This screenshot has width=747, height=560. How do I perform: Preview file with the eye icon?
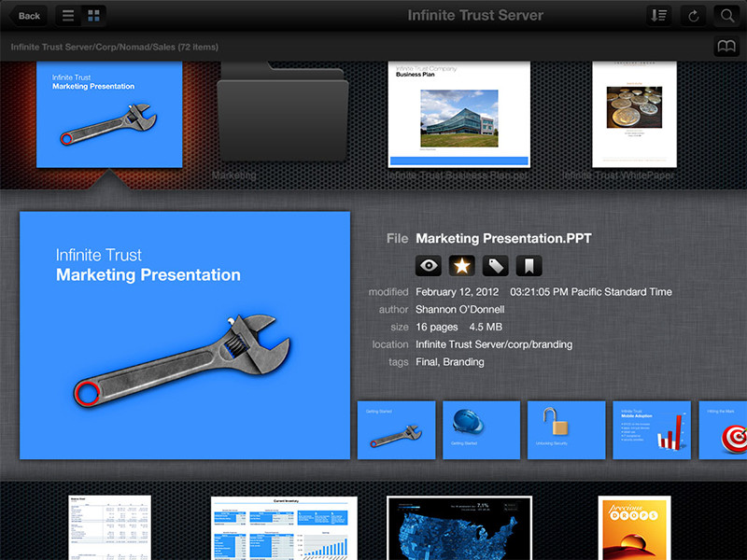coord(429,266)
